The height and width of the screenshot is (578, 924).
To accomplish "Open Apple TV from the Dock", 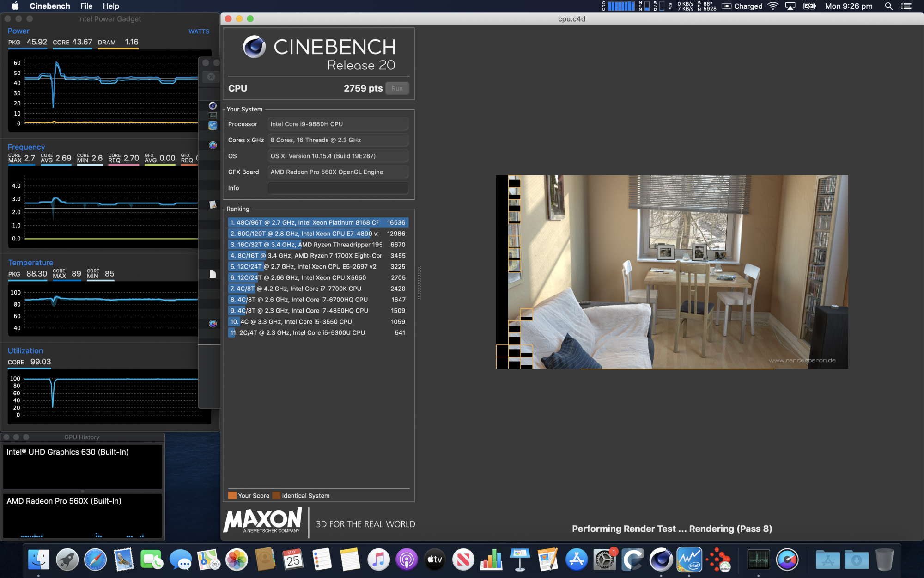I will click(435, 560).
